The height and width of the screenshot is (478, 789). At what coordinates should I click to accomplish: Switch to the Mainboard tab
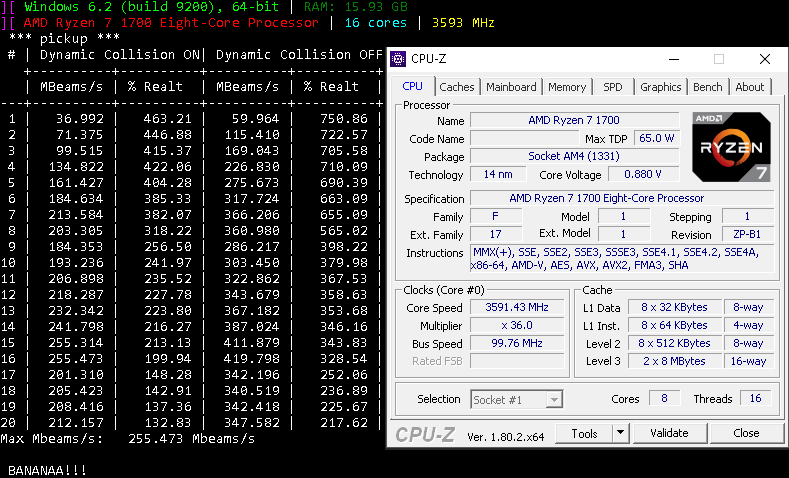click(x=511, y=87)
